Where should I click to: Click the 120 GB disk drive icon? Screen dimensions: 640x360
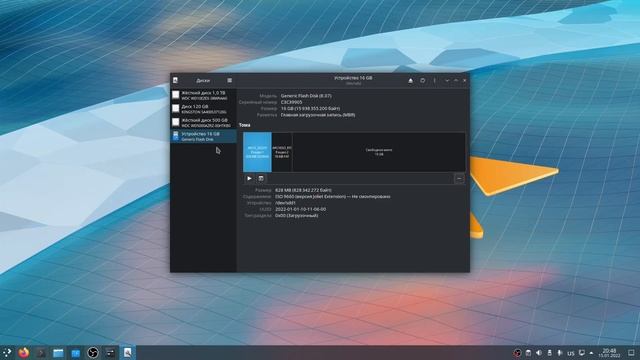pyautogui.click(x=176, y=109)
